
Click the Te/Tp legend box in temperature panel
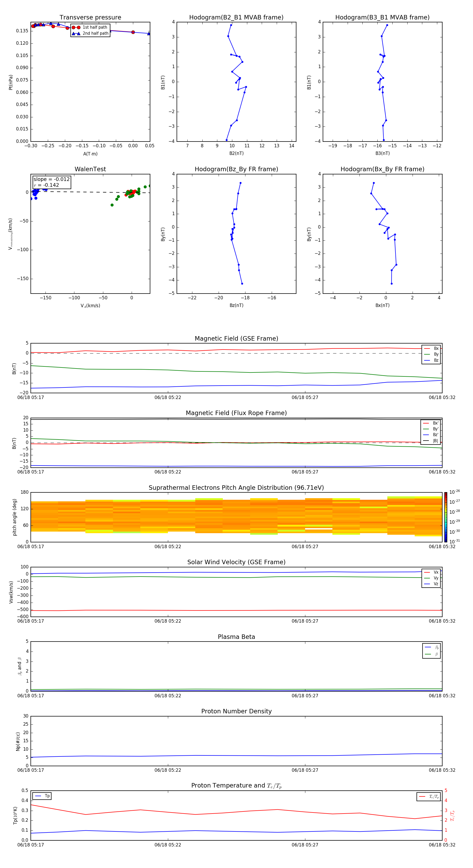point(429,796)
